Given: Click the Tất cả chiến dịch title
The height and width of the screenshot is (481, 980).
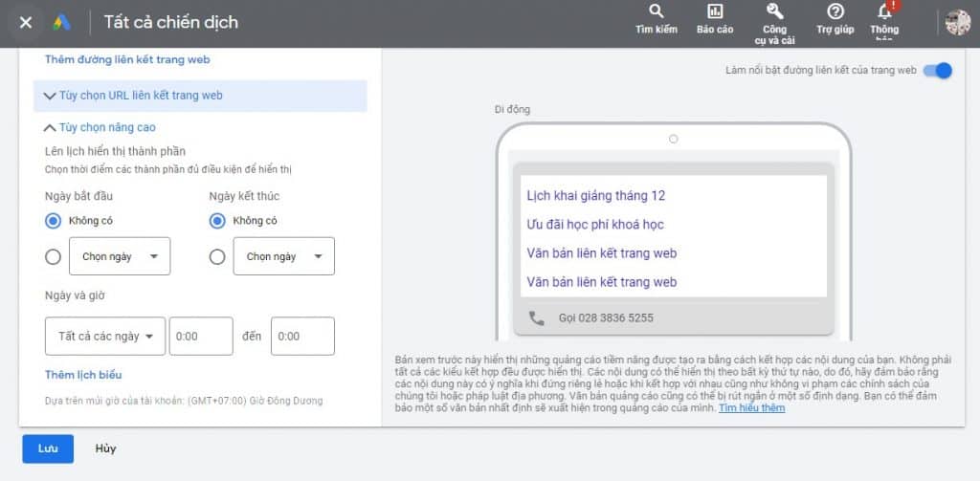Looking at the screenshot, I should pyautogui.click(x=170, y=23).
